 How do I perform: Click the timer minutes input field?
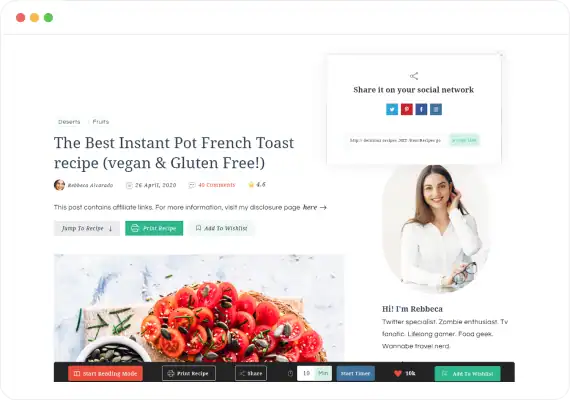coord(306,373)
